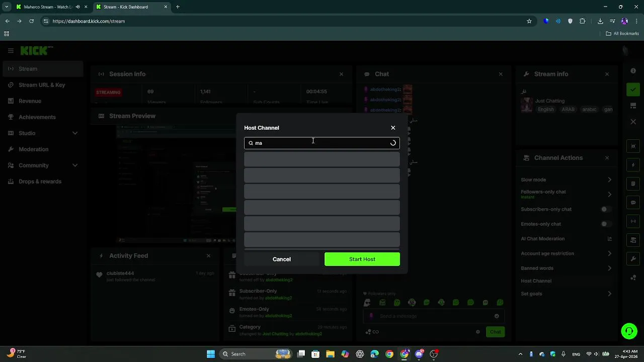Click Start Host button
The height and width of the screenshot is (362, 644).
click(362, 259)
